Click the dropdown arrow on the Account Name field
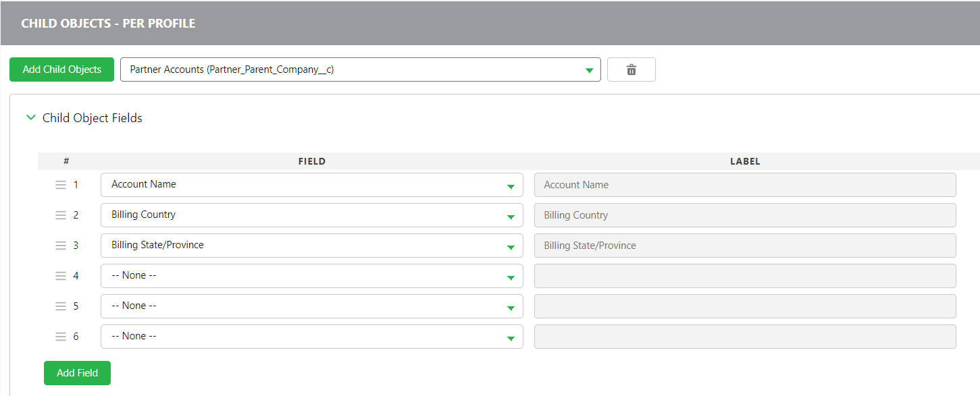 (511, 184)
